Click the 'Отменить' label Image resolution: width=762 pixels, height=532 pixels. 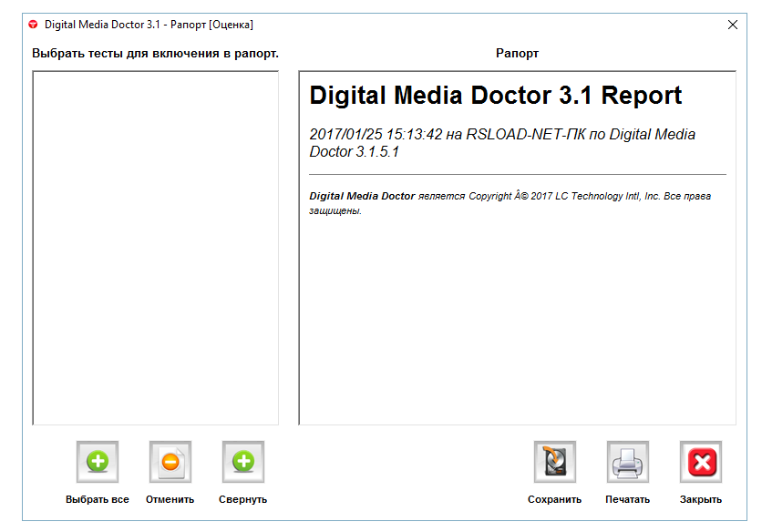click(170, 499)
